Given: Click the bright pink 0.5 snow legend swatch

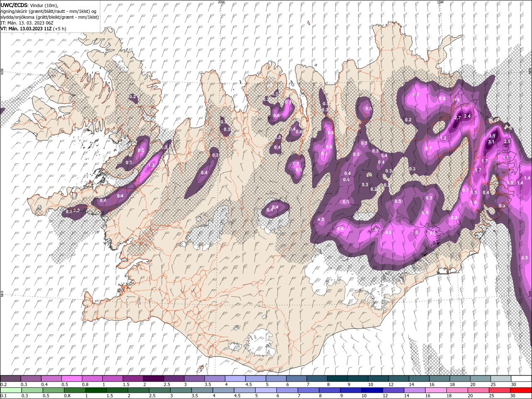Looking at the screenshot, I should (71, 379).
